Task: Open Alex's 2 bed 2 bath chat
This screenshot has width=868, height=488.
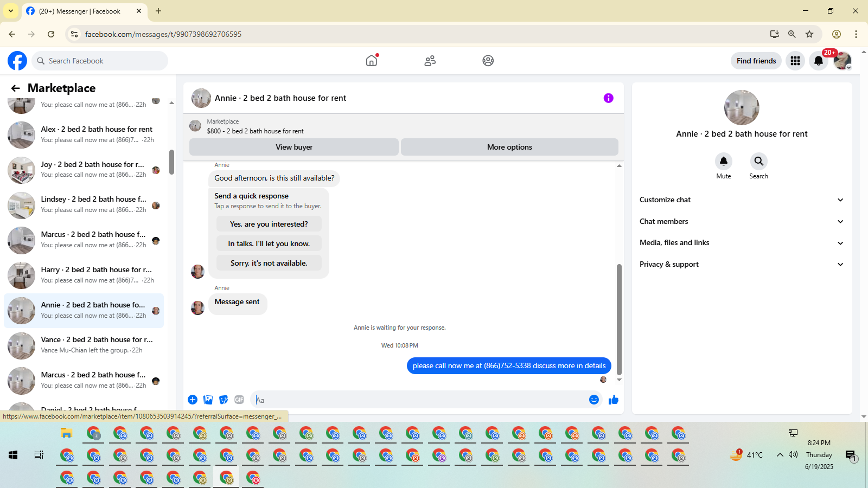Action: click(x=84, y=134)
